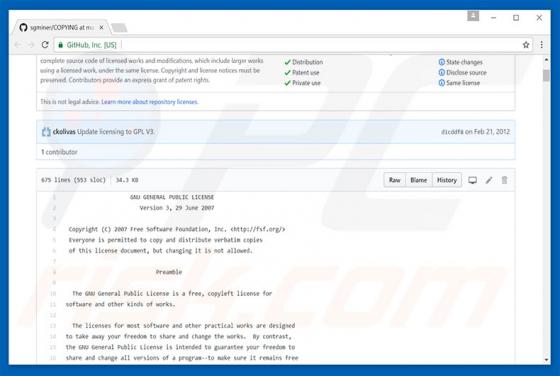This screenshot has height=376, width=560.
Task: Click Chrome profile icon in title bar
Action: tap(473, 16)
